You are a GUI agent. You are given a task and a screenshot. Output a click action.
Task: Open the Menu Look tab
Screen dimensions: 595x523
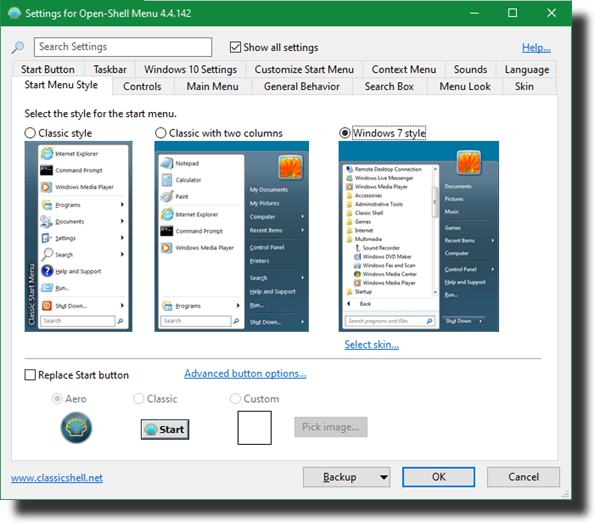(x=465, y=87)
